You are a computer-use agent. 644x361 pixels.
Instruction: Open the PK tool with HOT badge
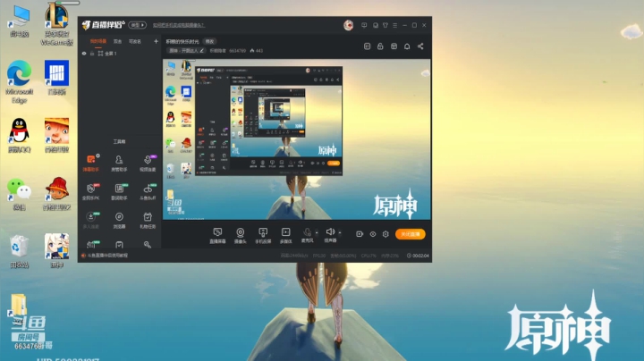[x=90, y=191]
